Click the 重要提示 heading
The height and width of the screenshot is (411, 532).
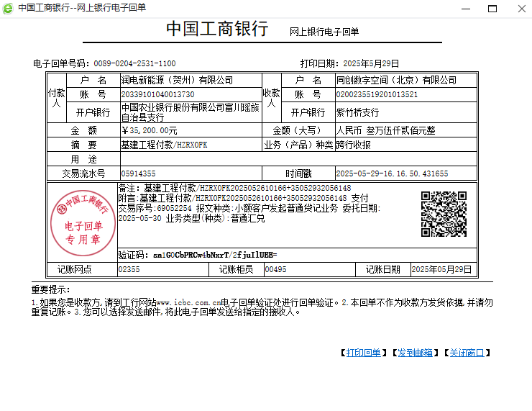point(50,290)
